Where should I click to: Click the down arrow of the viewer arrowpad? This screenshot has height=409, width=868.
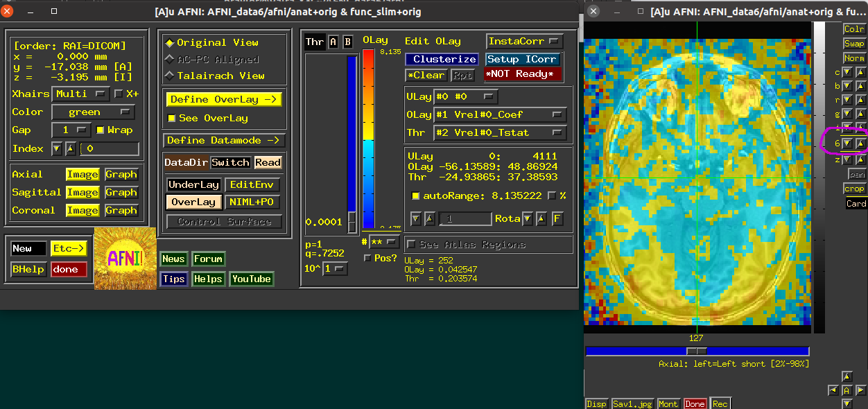coord(847,403)
